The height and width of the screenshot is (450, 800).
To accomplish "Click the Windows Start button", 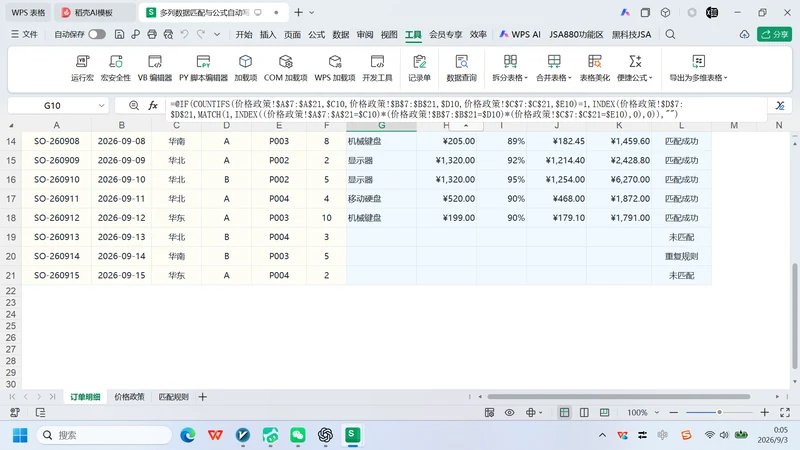I will coord(20,435).
